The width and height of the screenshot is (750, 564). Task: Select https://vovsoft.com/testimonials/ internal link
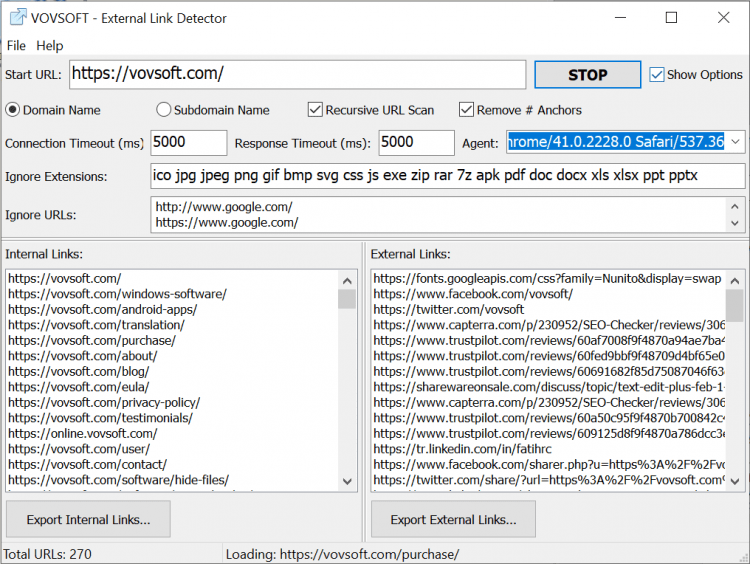[x=100, y=418]
